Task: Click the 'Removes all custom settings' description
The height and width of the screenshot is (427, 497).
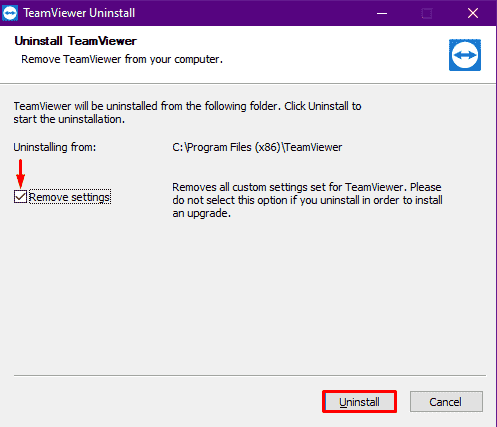Action: [307, 200]
